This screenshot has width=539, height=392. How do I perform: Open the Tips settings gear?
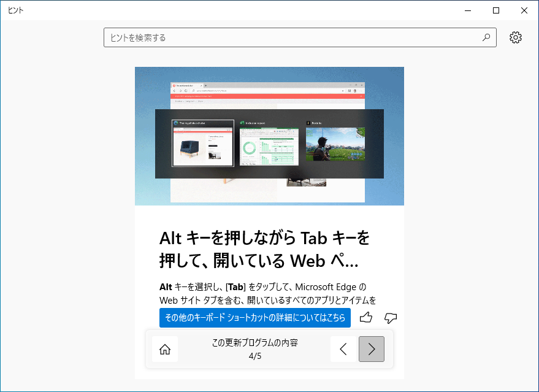click(515, 37)
